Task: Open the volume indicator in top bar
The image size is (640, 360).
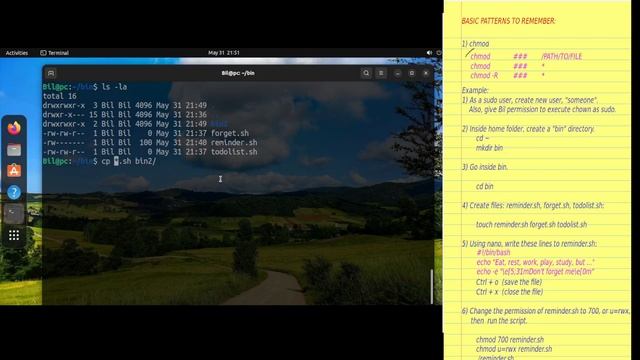Action: [x=429, y=53]
